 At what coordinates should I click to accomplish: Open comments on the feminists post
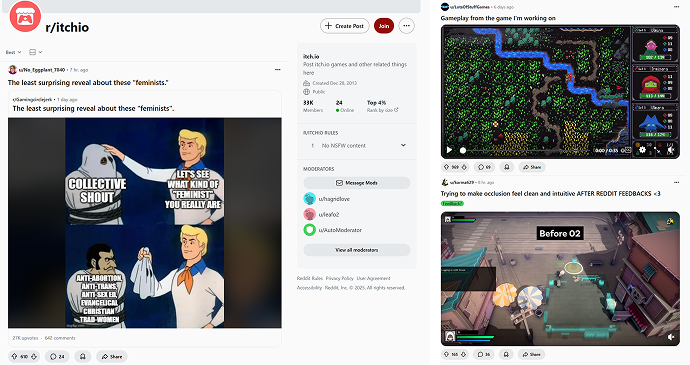pyautogui.click(x=57, y=356)
